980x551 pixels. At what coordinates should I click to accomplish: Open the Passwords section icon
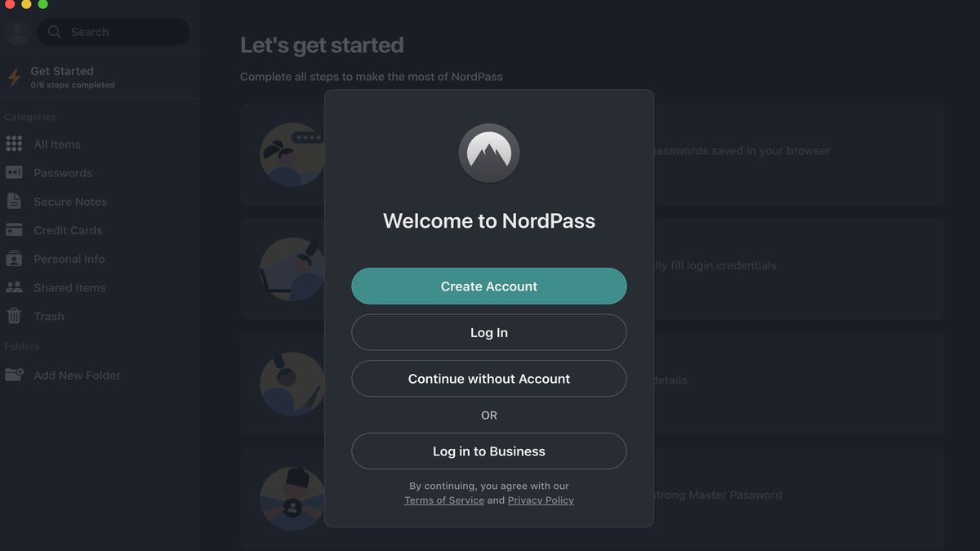click(x=15, y=172)
